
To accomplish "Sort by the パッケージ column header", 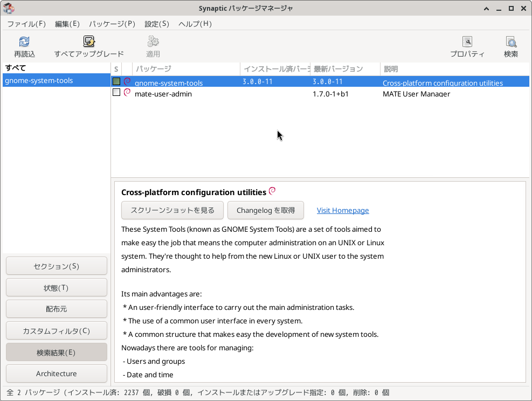I will [186, 69].
